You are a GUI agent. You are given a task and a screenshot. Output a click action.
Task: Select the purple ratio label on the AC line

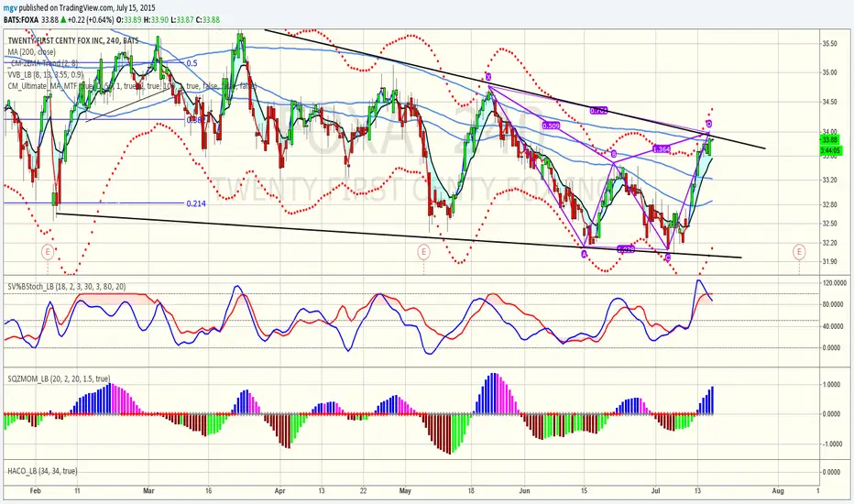tap(626, 249)
